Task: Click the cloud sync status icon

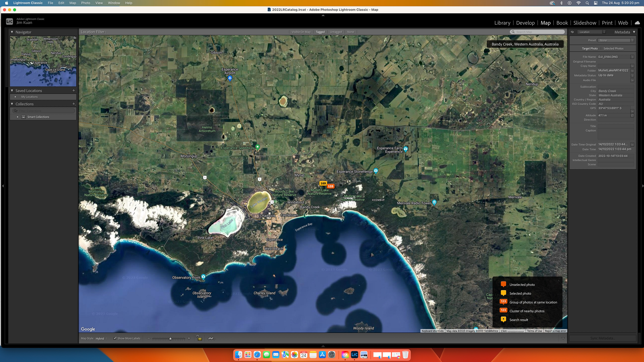Action: pyautogui.click(x=637, y=23)
